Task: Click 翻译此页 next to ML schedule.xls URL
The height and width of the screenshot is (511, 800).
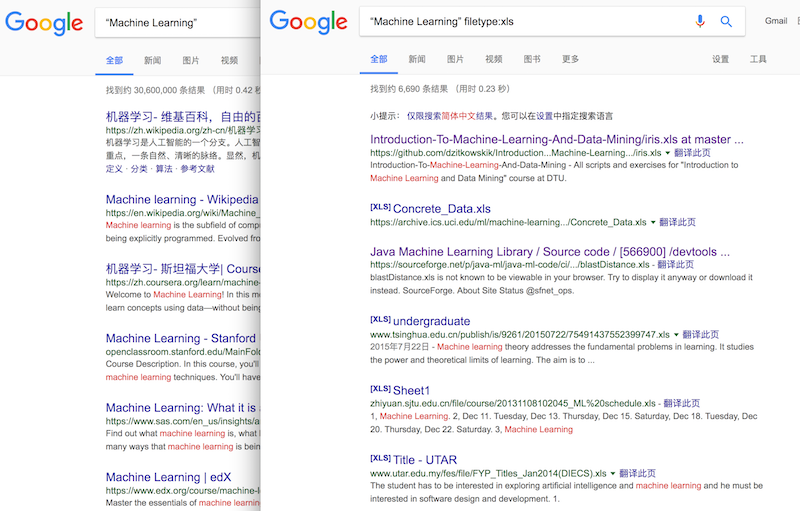Action: coord(682,404)
